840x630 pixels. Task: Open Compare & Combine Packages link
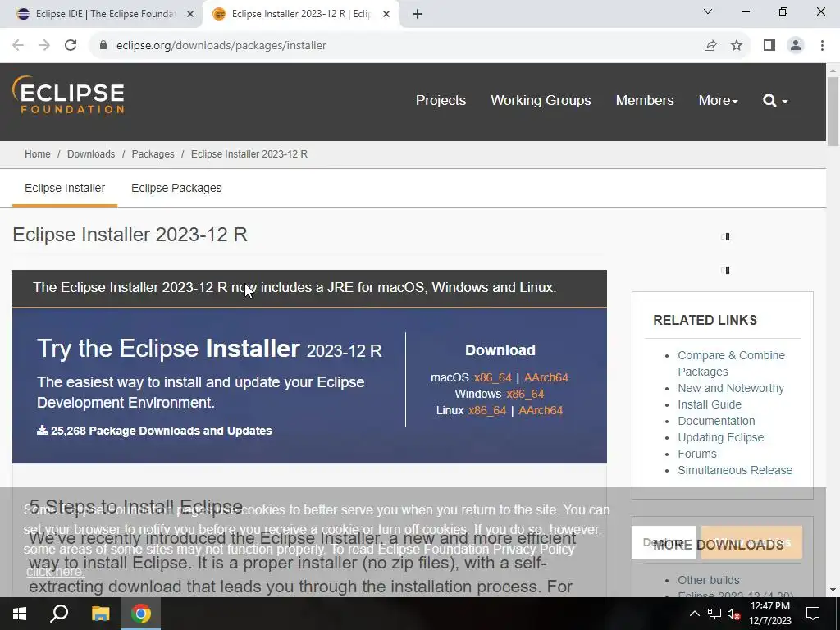tap(731, 363)
